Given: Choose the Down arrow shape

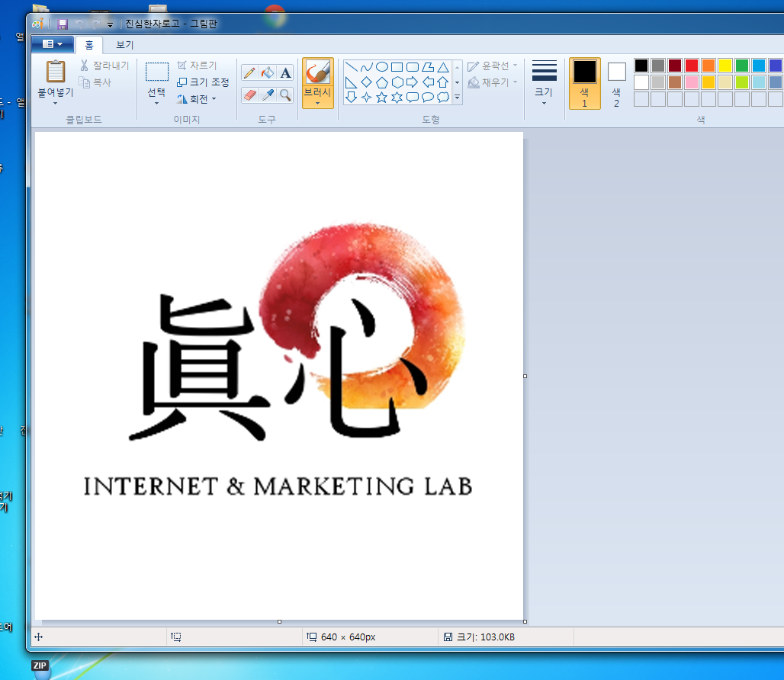Looking at the screenshot, I should pyautogui.click(x=352, y=98).
